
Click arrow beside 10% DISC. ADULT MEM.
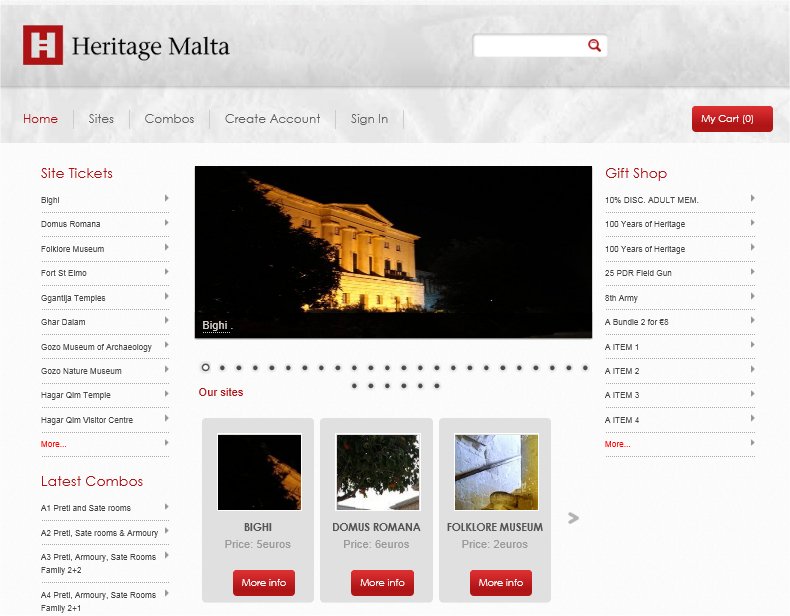click(x=752, y=198)
